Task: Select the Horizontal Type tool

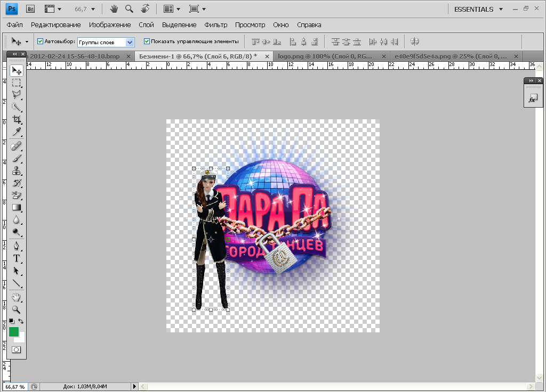Action: click(x=17, y=258)
